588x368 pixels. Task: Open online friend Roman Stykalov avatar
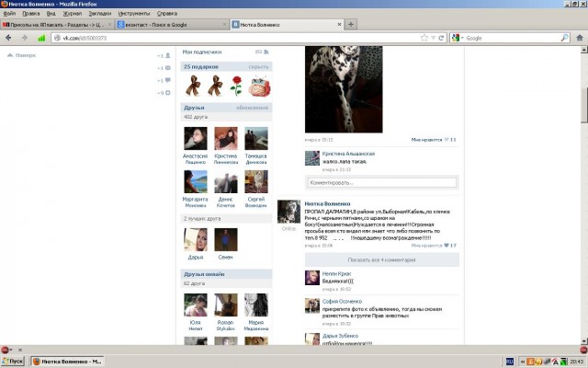point(226,305)
